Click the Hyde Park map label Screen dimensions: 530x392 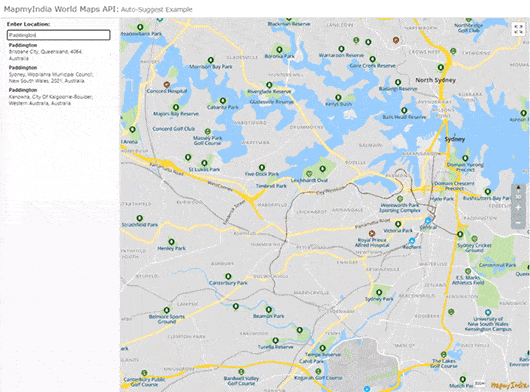(x=442, y=199)
